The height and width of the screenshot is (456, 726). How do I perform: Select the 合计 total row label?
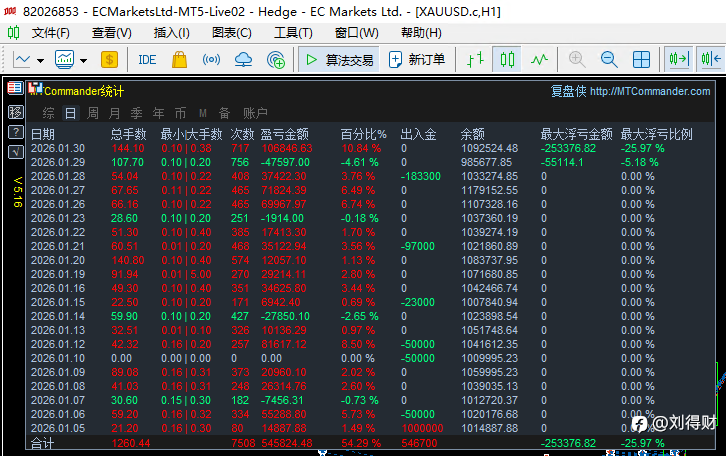click(43, 444)
